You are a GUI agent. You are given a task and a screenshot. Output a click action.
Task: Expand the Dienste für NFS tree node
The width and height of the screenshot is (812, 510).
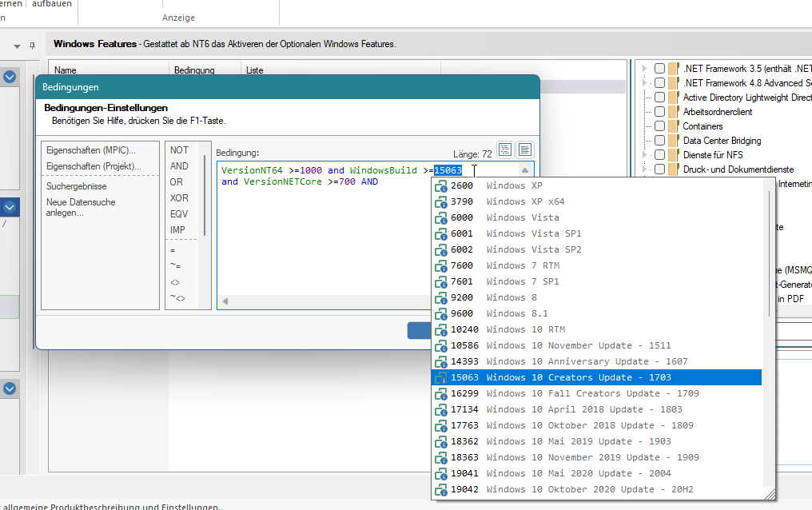[644, 155]
